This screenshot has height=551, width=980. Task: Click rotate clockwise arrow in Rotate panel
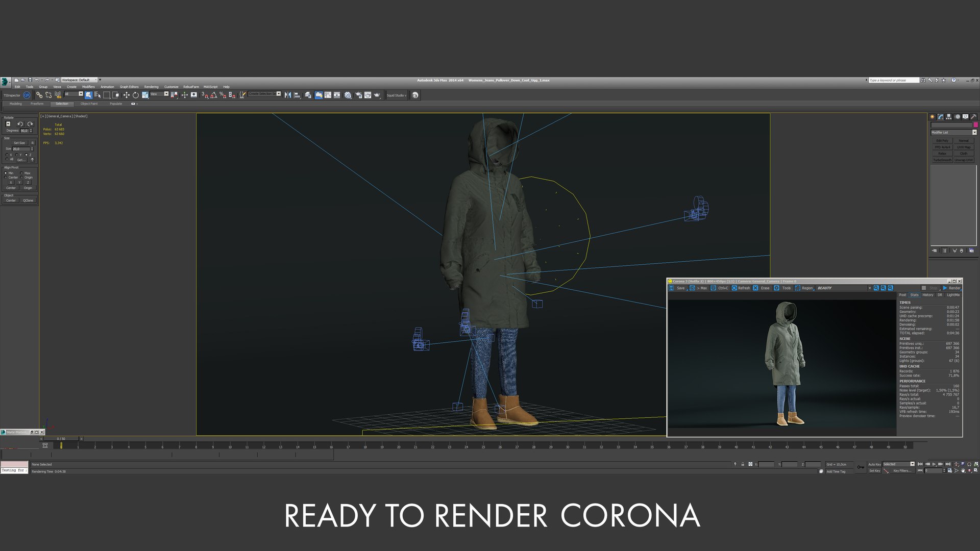31,124
